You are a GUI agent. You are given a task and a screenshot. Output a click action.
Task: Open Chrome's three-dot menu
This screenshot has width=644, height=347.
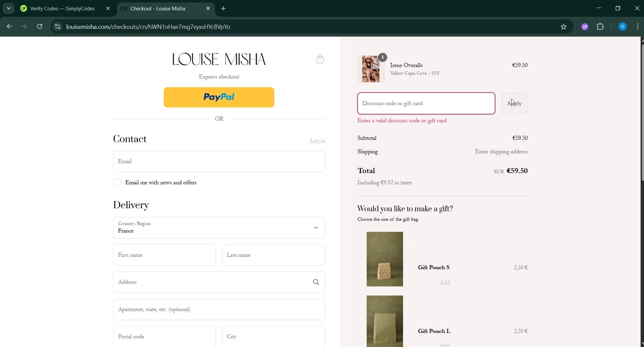638,27
